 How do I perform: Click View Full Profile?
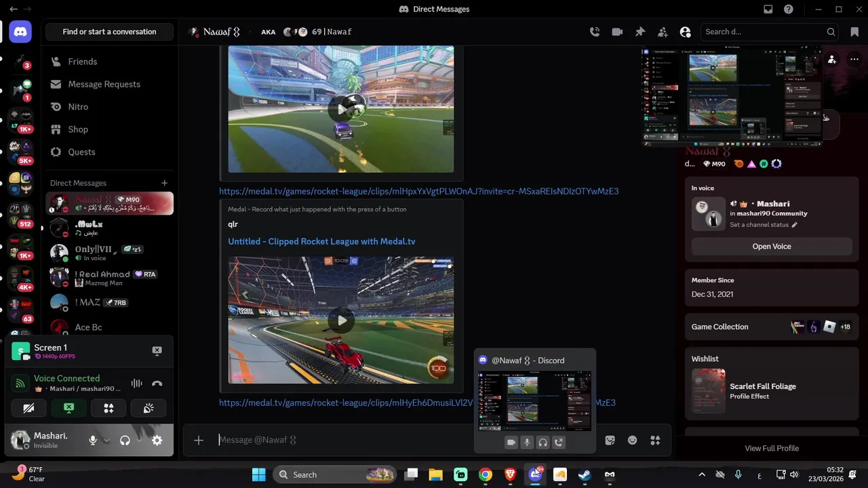pyautogui.click(x=772, y=448)
